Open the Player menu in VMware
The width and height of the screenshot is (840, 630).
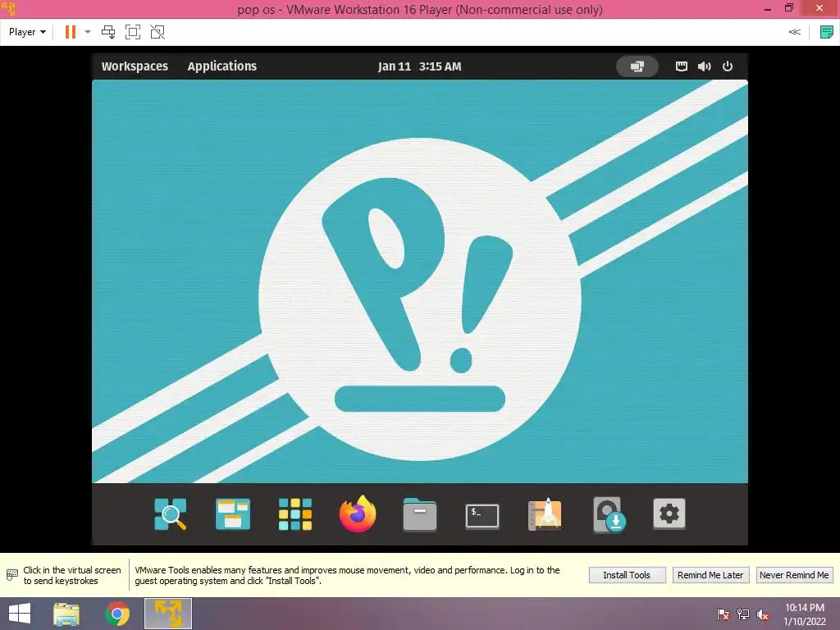27,32
